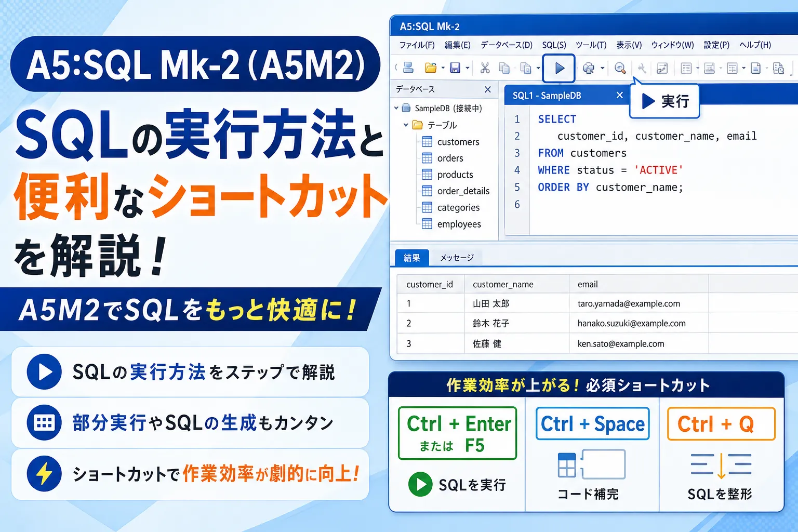The width and height of the screenshot is (798, 532).
Task: Click the stacked databases toolbar icon
Action: (x=589, y=68)
